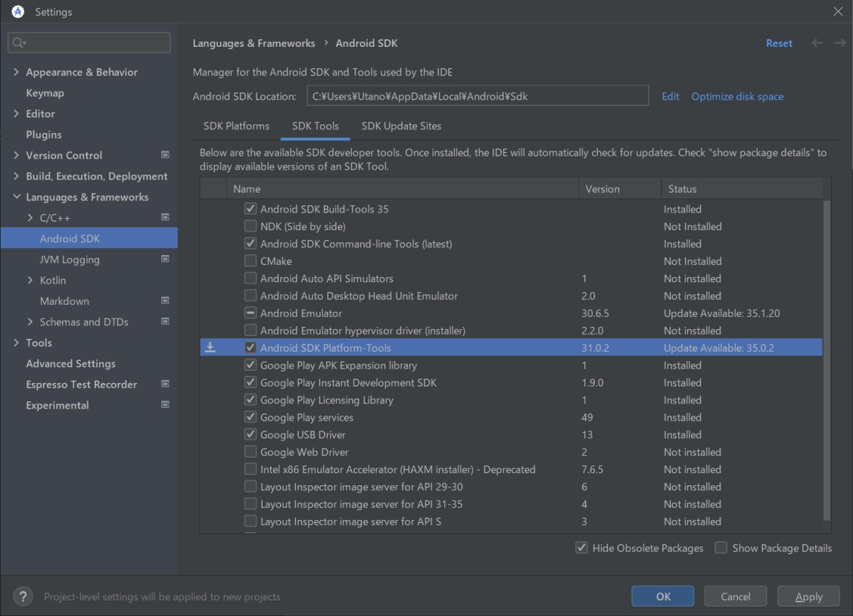Click the Android SDK Location field
853x616 pixels.
click(x=478, y=96)
